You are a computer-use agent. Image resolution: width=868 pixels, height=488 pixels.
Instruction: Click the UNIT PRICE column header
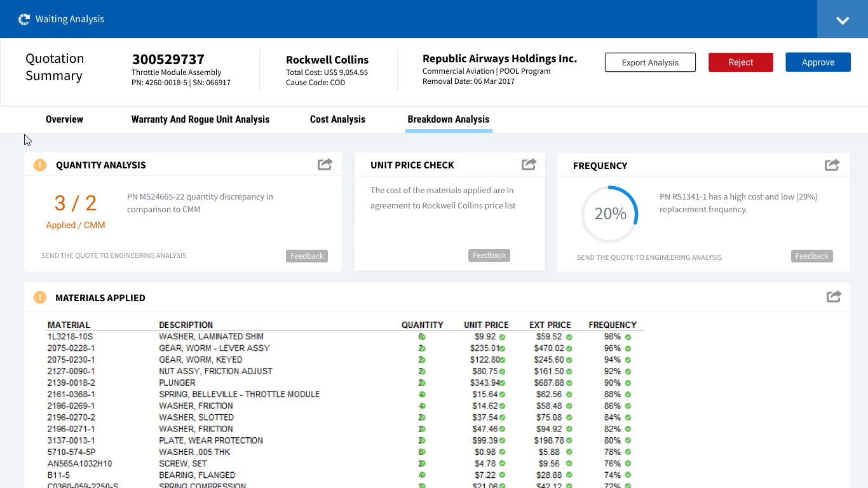(x=486, y=325)
